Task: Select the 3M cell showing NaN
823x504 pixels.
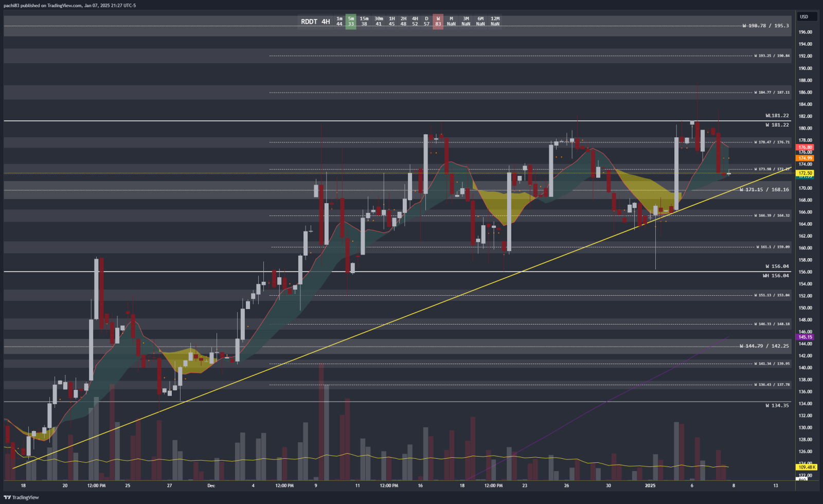Action: click(x=466, y=22)
